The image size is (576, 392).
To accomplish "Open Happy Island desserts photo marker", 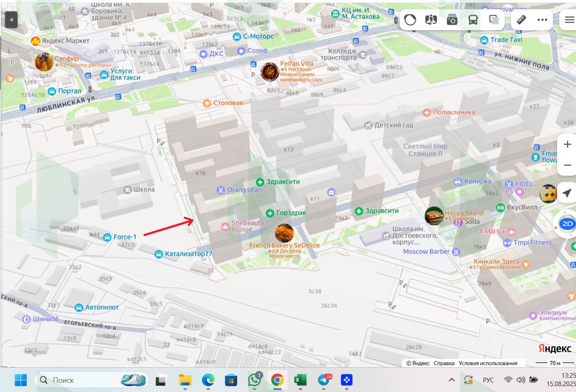I will 434,216.
